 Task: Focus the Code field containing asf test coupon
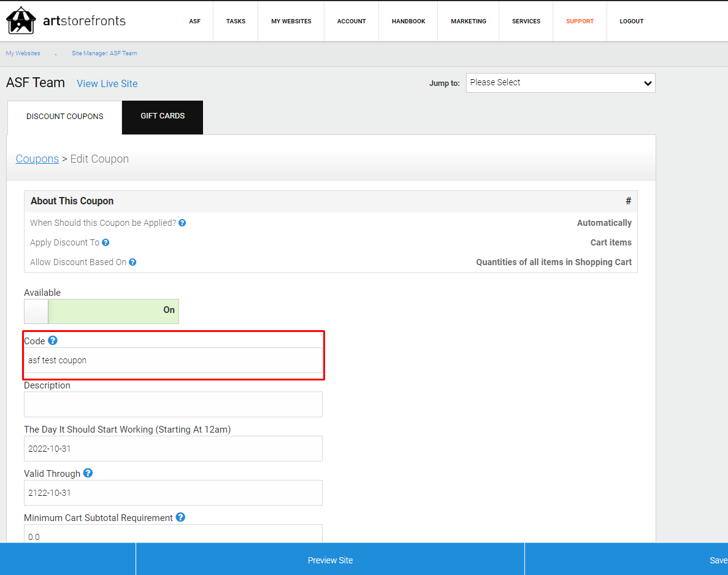173,360
